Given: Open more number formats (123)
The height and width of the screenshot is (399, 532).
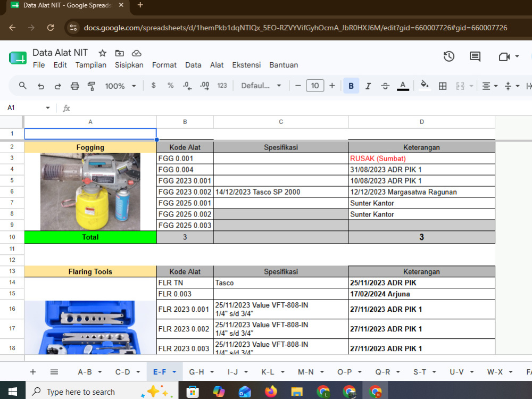Looking at the screenshot, I should point(222,86).
